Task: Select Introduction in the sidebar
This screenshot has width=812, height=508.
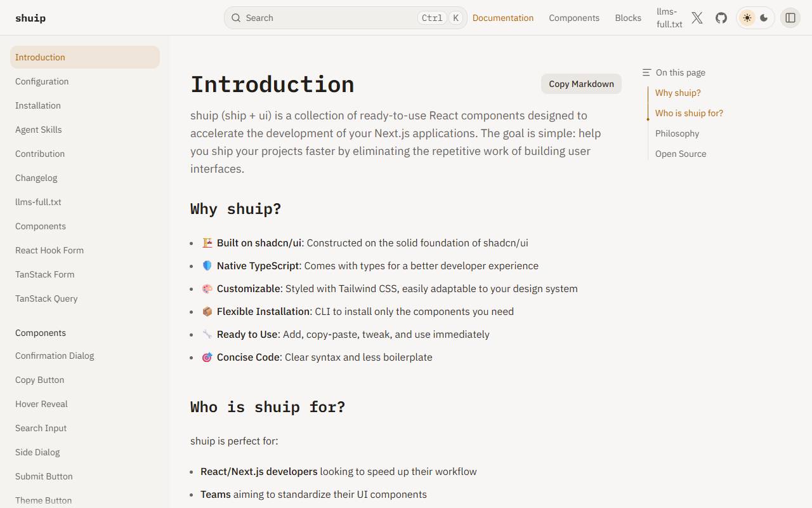Action: tap(85, 57)
